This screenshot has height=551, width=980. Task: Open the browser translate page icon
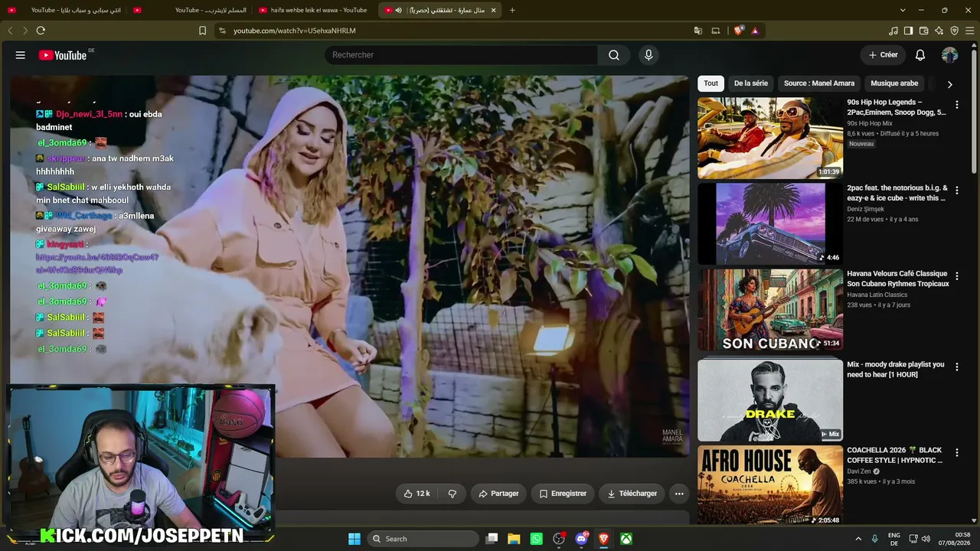coord(698,31)
